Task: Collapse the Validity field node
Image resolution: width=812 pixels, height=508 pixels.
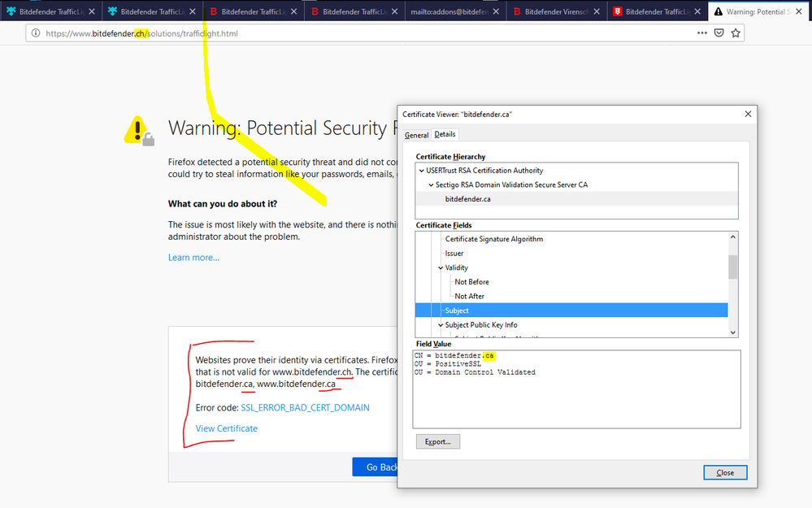Action: pos(441,267)
